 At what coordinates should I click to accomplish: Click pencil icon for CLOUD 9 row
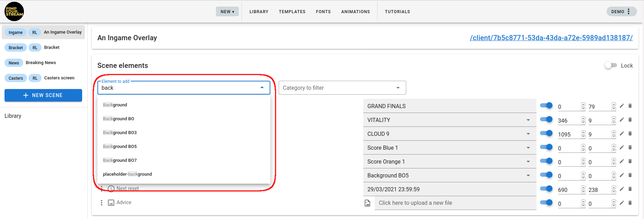coord(622,134)
